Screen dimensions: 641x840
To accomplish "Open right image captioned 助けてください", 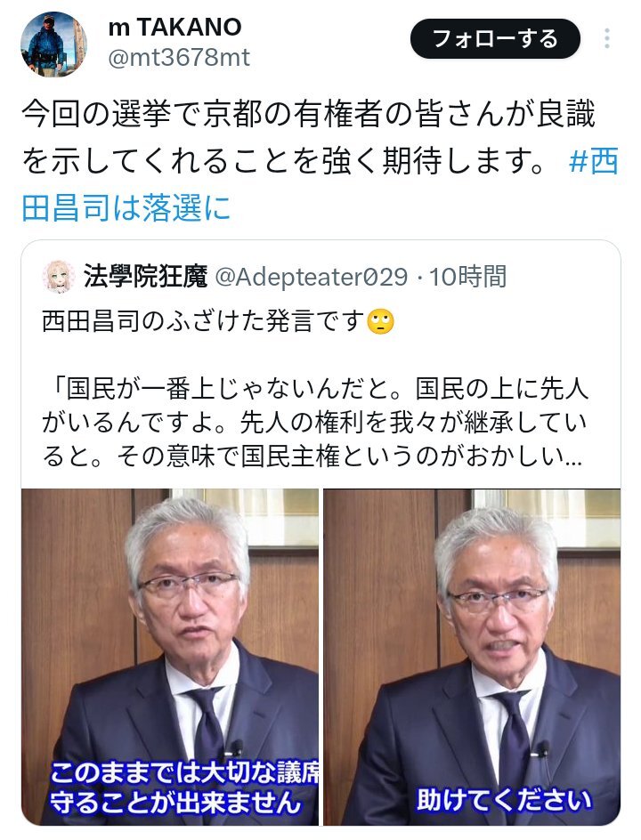I will (x=472, y=657).
